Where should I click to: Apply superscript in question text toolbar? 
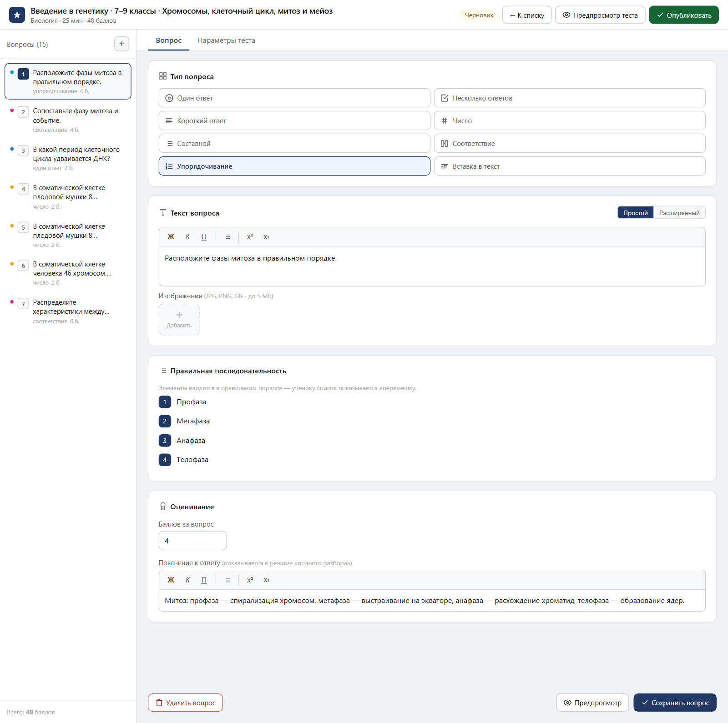coord(250,237)
